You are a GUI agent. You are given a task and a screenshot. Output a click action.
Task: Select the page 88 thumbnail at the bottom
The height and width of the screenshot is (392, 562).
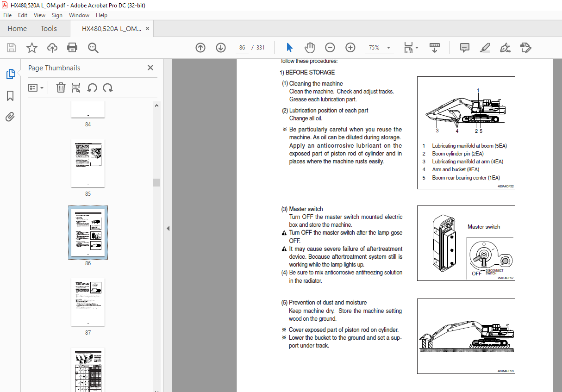pyautogui.click(x=88, y=370)
